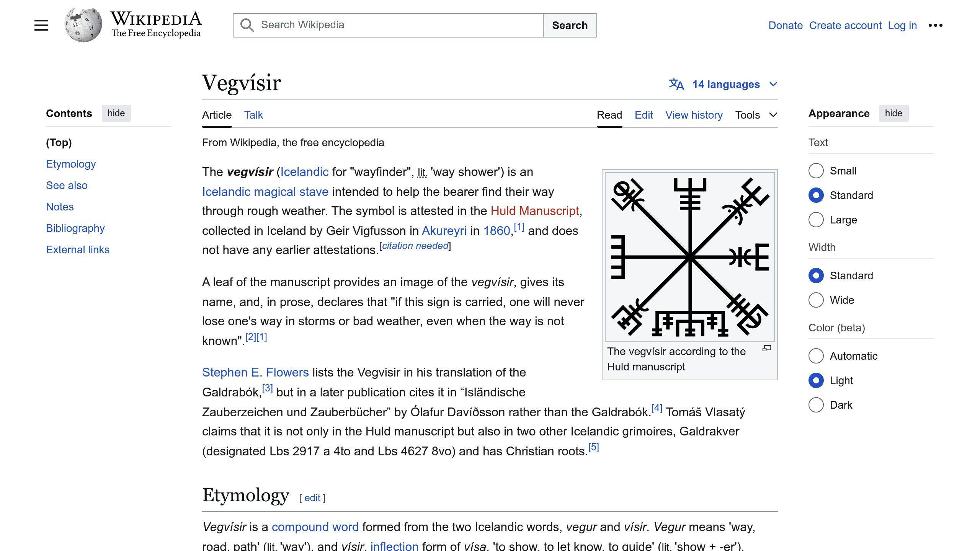Click the Donate link in top navigation
Viewport: 980px width, 551px height.
(786, 25)
